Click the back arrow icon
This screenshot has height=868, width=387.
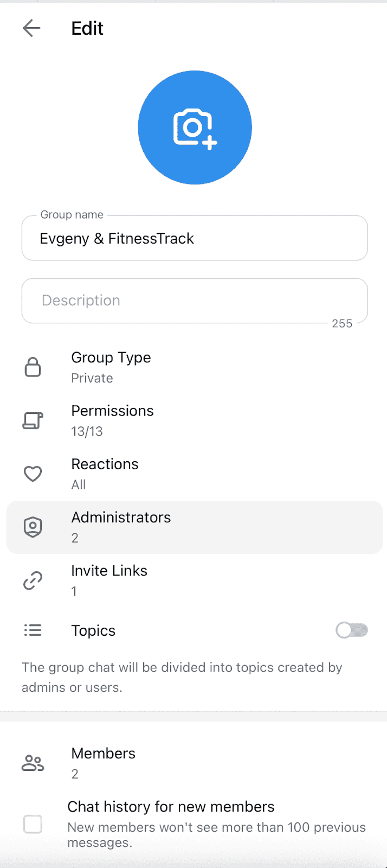point(31,28)
